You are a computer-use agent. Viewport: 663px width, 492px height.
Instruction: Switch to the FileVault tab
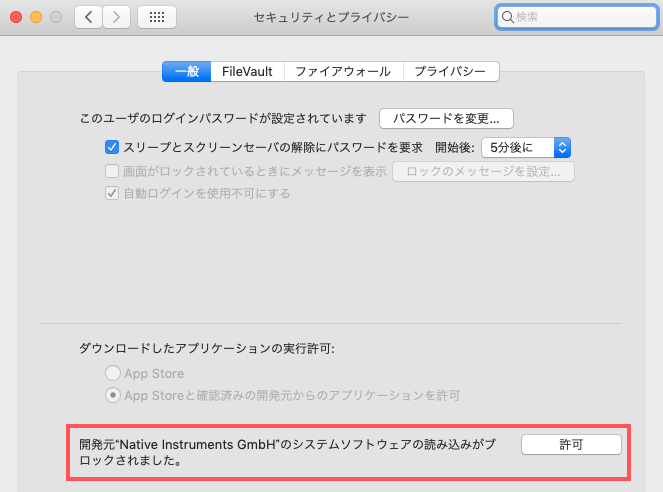[248, 72]
